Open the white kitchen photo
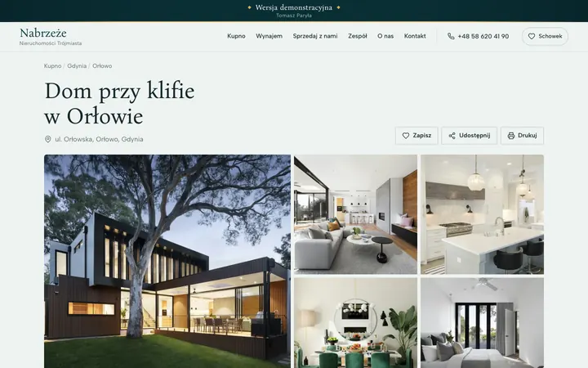The image size is (588, 368). (483, 214)
